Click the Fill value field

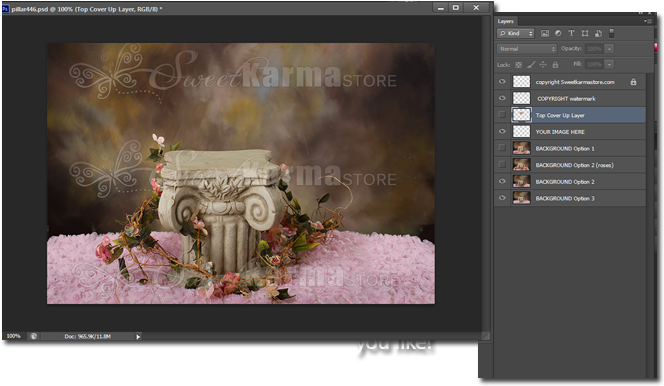[x=595, y=65]
